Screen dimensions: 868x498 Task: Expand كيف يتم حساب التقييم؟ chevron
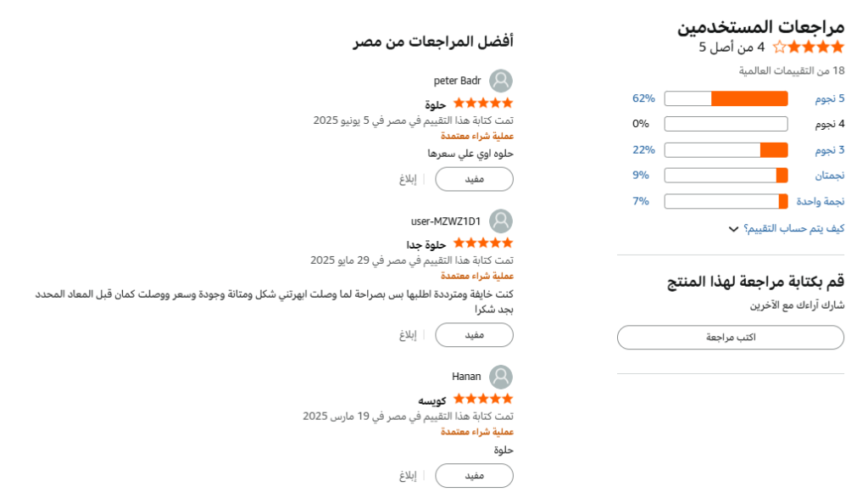[732, 229]
